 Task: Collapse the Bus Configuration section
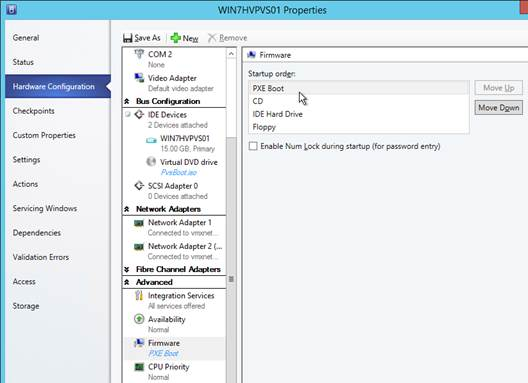[127, 101]
